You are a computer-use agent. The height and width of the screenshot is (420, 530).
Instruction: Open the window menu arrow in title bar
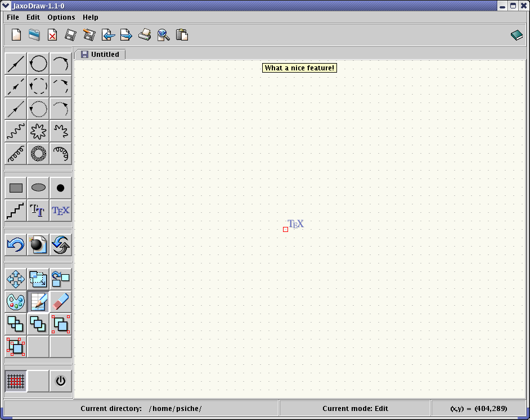click(x=6, y=6)
